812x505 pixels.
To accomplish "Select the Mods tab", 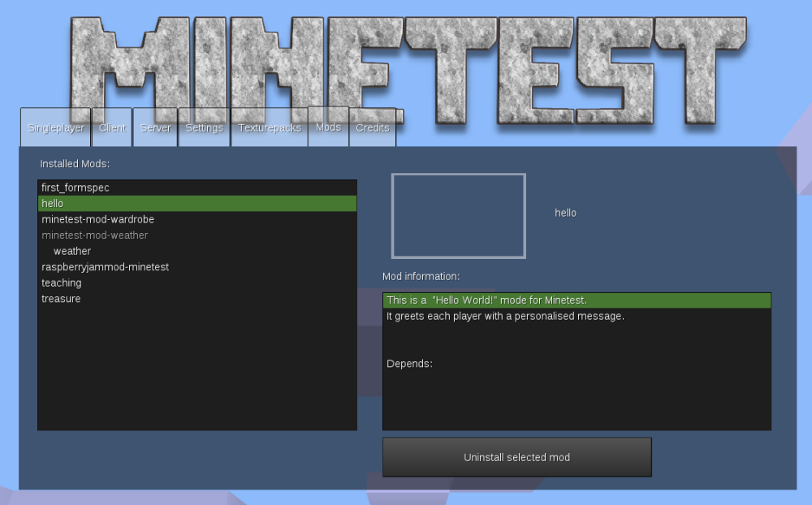I will tap(328, 127).
